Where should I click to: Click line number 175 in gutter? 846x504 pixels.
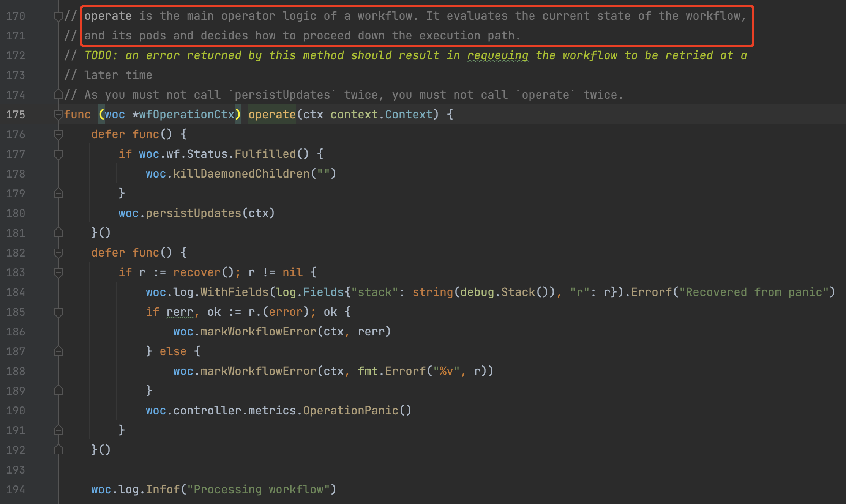point(16,115)
